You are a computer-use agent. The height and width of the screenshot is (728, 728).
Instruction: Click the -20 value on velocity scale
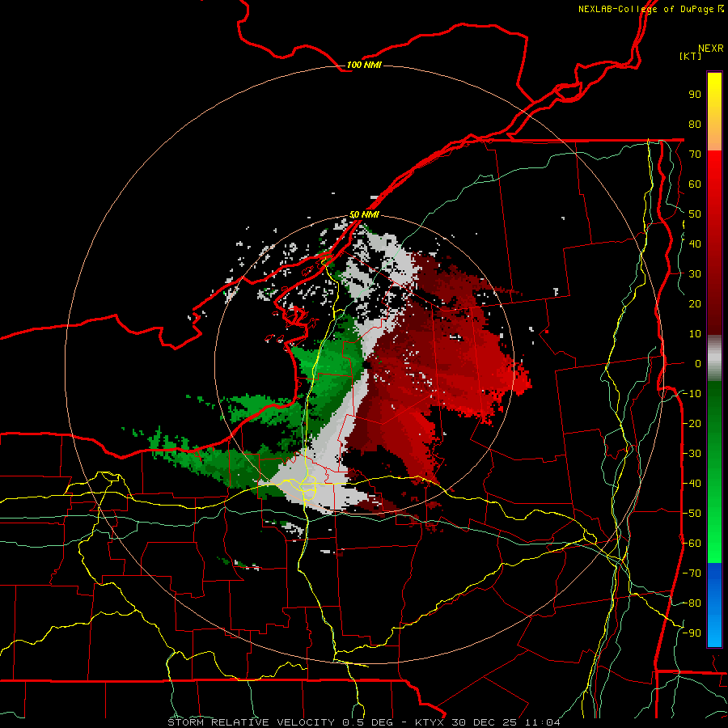point(692,424)
